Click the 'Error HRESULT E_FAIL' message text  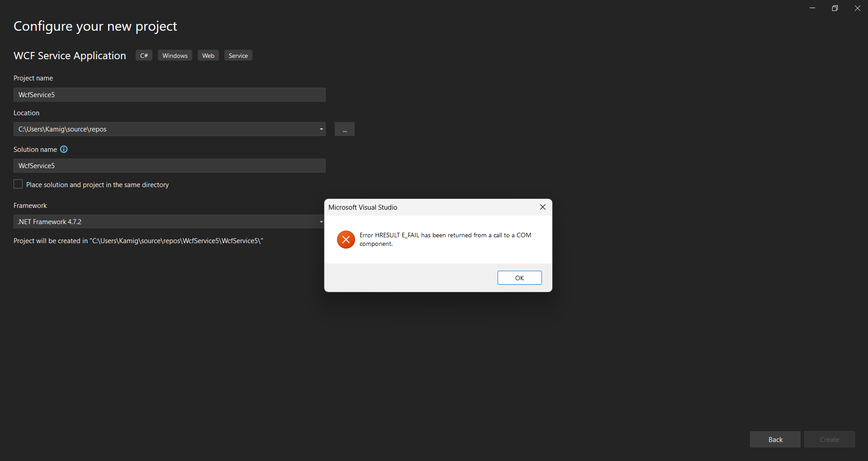click(446, 239)
